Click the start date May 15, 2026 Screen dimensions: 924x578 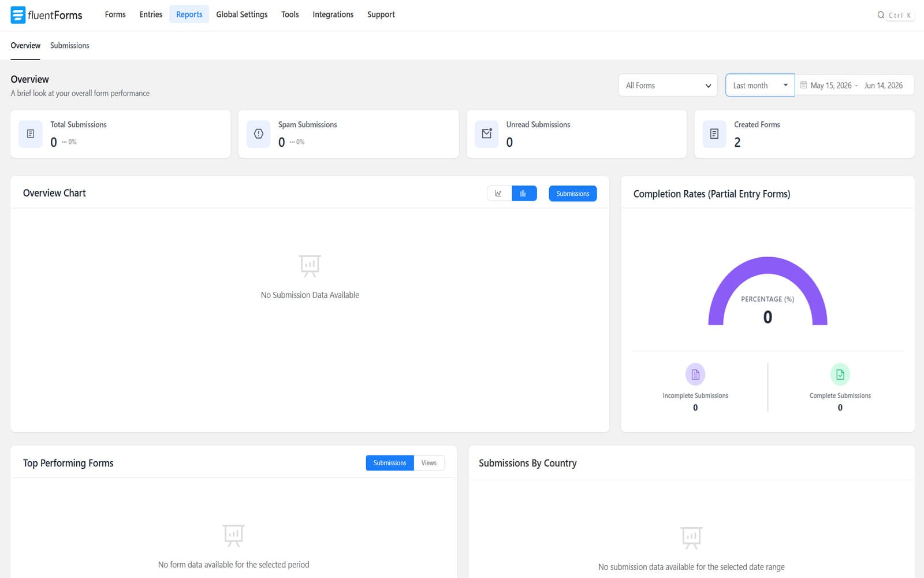[831, 86]
